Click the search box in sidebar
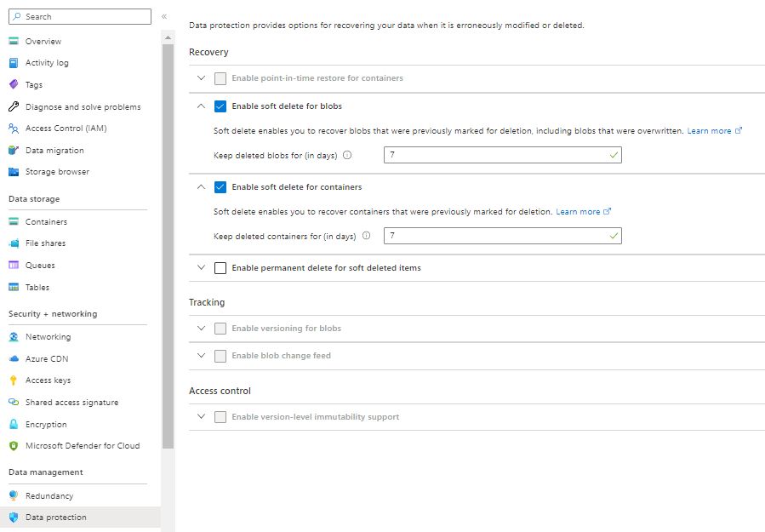 tap(79, 16)
